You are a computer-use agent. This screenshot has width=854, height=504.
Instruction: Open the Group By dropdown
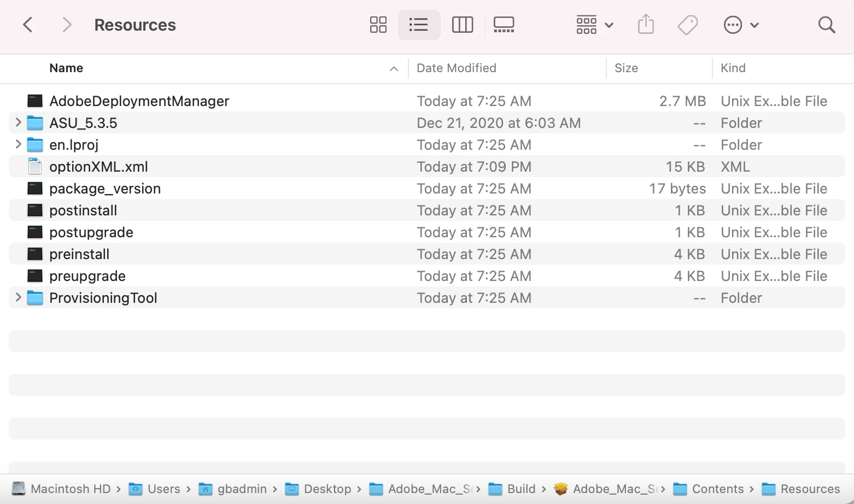[595, 25]
